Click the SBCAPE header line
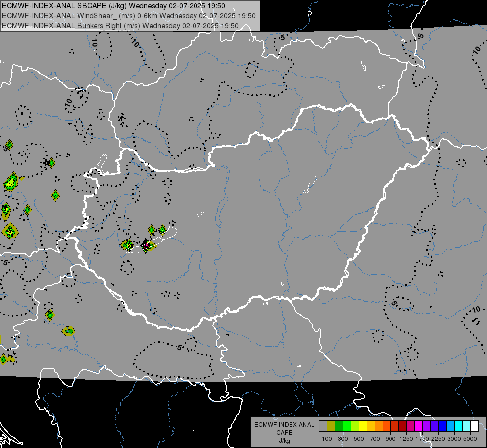The width and height of the screenshot is (487, 448). [114, 6]
